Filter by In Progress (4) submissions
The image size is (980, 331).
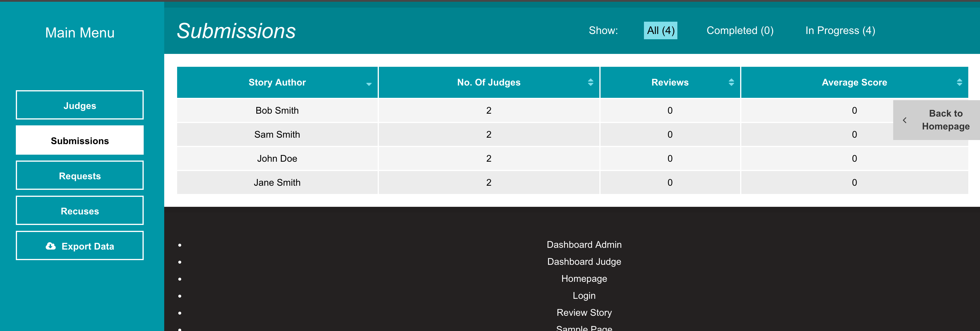click(840, 30)
